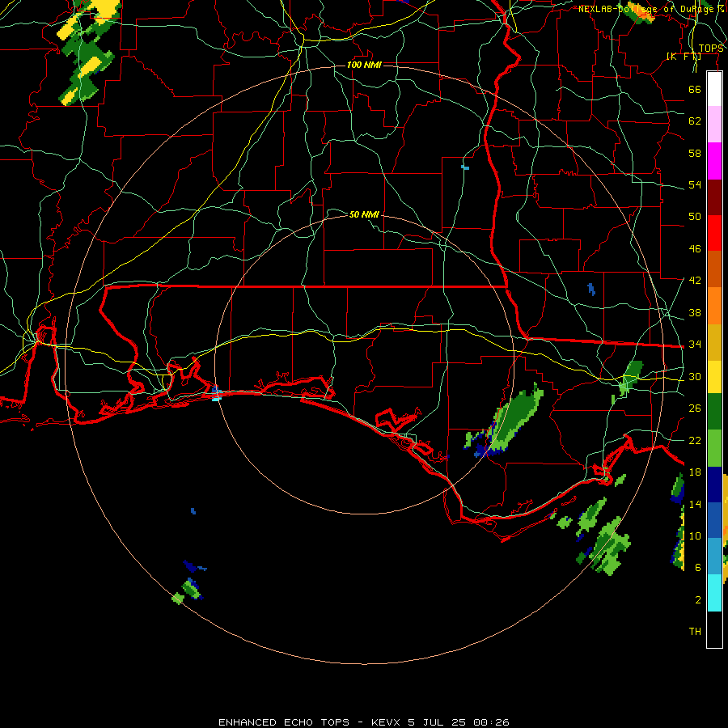Click the "KEVX" radar site identifier
728x728 pixels.
(x=387, y=722)
